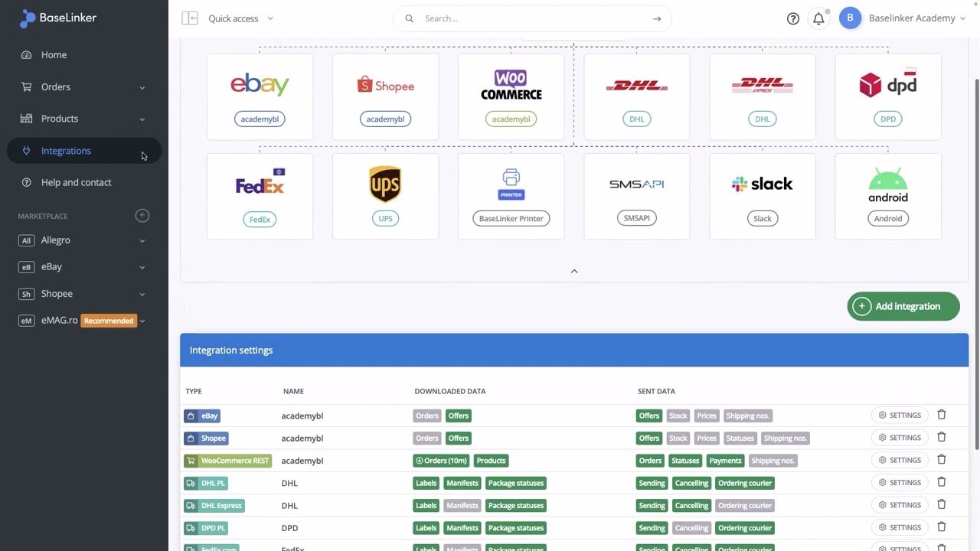The height and width of the screenshot is (551, 980).
Task: Delete the DHL Express integration
Action: pyautogui.click(x=942, y=504)
